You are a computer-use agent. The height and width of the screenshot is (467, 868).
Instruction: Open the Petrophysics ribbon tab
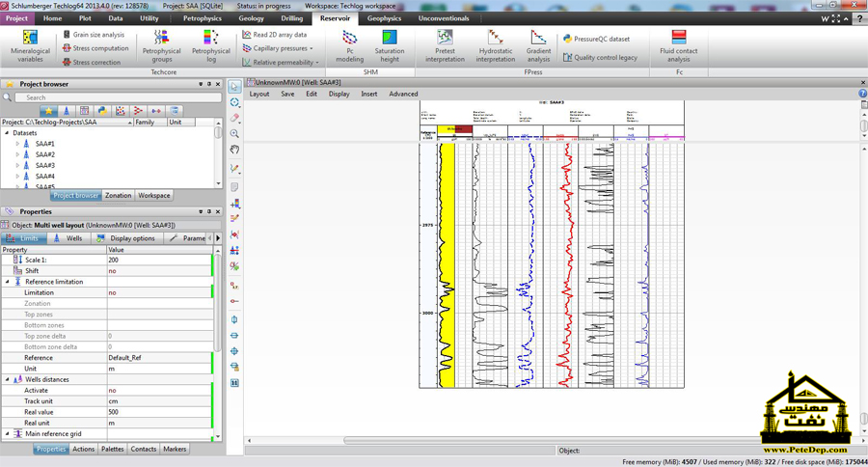pyautogui.click(x=203, y=18)
